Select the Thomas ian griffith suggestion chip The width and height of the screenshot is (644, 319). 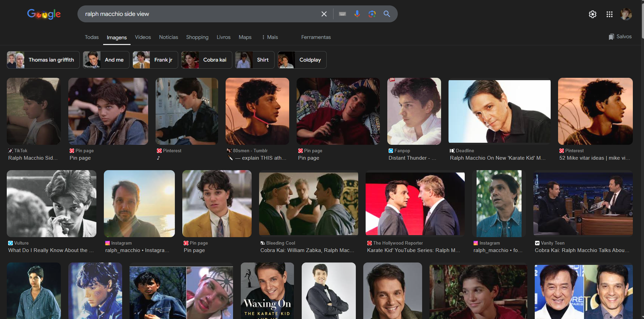[43, 60]
